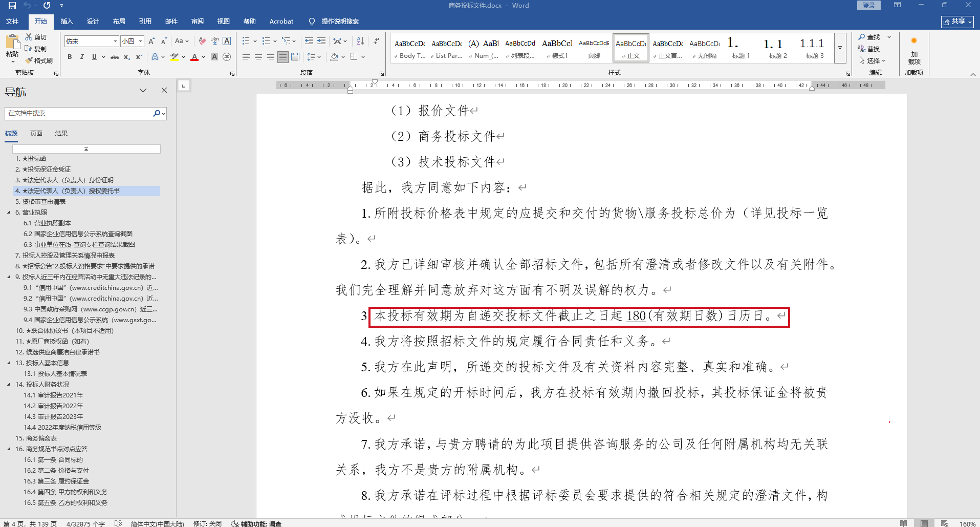Align text left
980x527 pixels.
[x=246, y=57]
